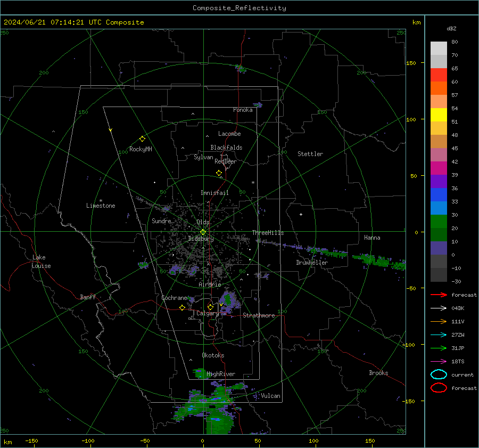Screen dimensions: 479x448
Task: Click the yellow diamond marker near RockyMH
Action: pos(142,139)
